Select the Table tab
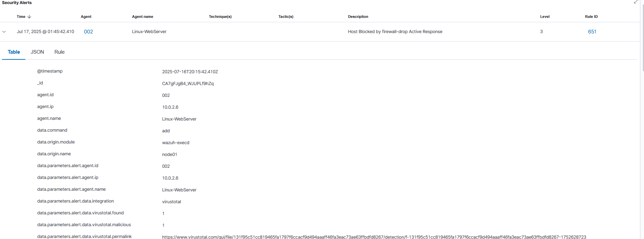Viewport: 644px width, 239px height. (14, 52)
